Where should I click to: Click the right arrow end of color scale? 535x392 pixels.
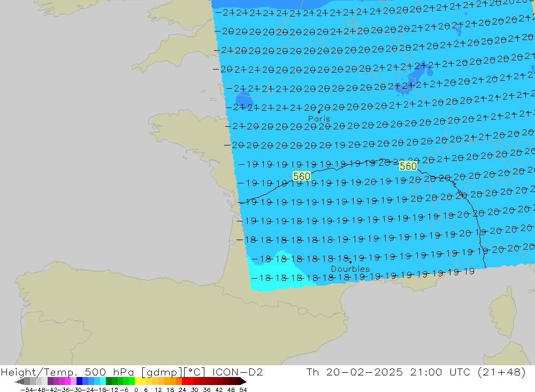coord(243,381)
